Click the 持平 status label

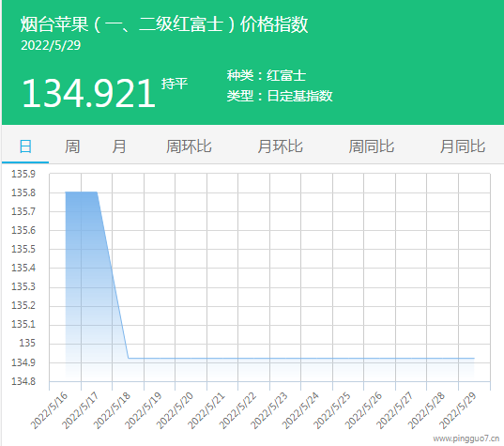(175, 84)
